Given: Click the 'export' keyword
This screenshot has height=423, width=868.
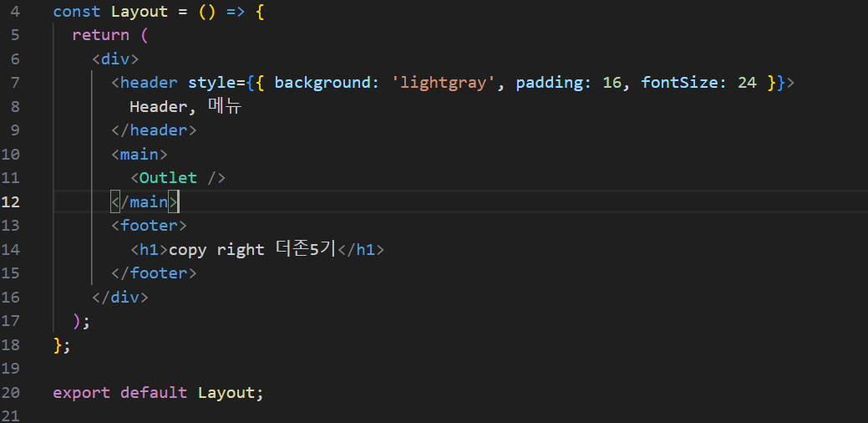Looking at the screenshot, I should (81, 393).
